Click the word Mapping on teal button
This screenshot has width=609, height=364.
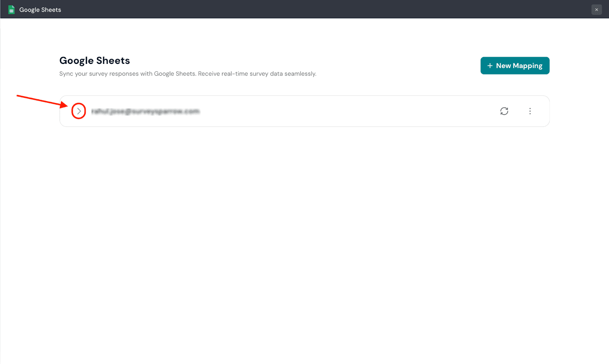(x=527, y=66)
